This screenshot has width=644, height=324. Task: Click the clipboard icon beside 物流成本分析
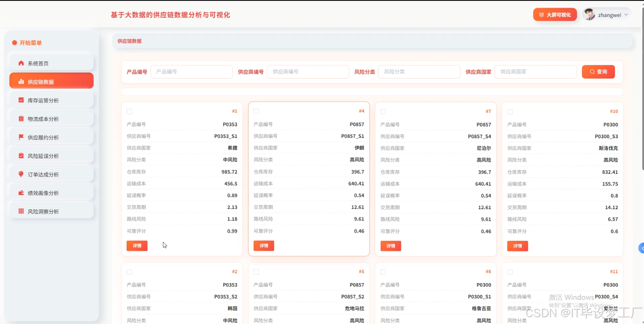[x=21, y=119]
